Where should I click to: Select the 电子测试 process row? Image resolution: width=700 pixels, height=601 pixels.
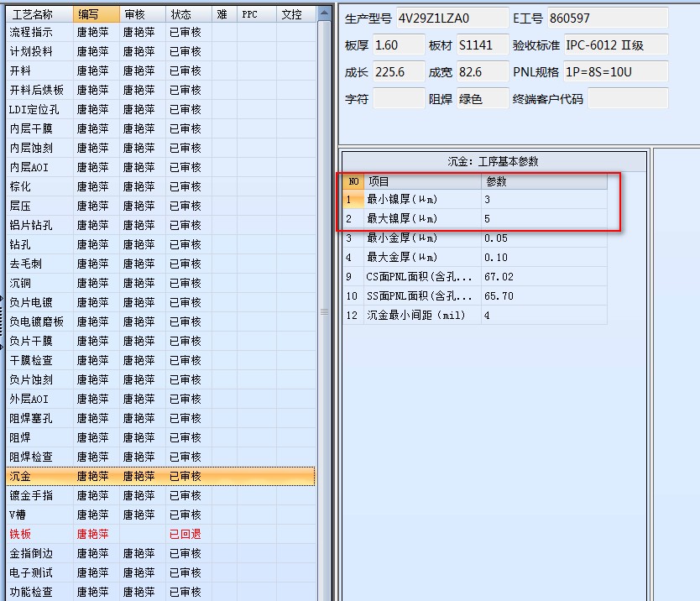tap(161, 572)
